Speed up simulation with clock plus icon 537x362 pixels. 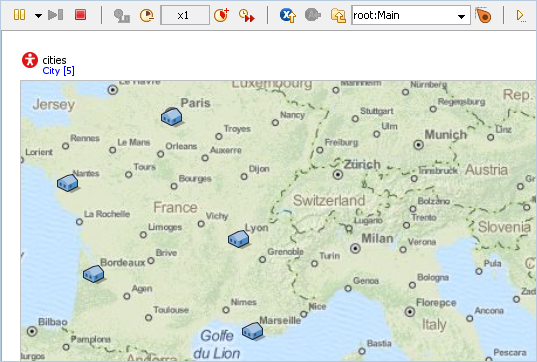click(x=221, y=15)
